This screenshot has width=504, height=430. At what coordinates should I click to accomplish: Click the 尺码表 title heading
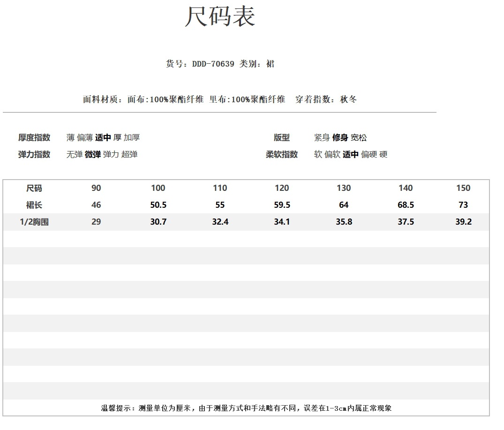(x=220, y=16)
